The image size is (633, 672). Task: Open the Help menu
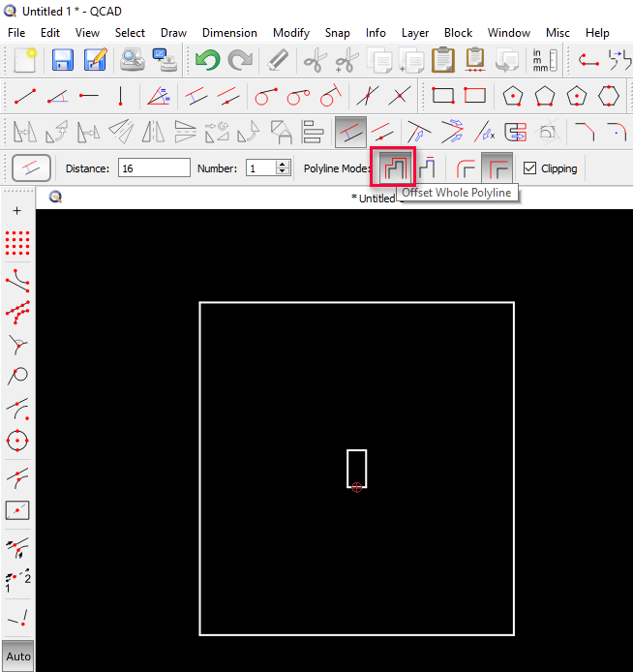coord(597,33)
